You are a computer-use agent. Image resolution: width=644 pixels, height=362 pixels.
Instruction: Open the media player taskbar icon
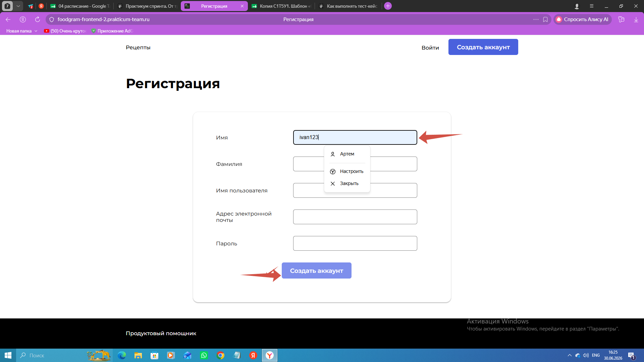(171, 355)
